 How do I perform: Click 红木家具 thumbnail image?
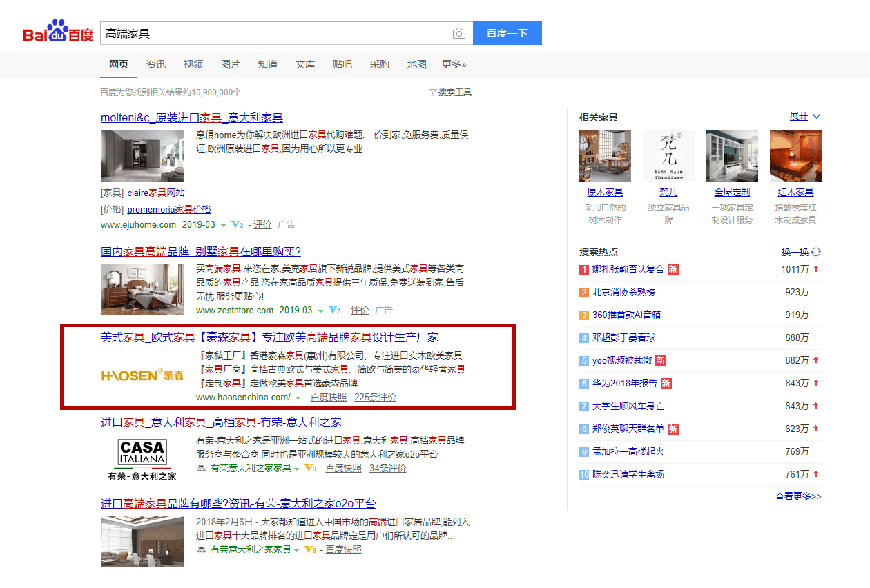[795, 157]
